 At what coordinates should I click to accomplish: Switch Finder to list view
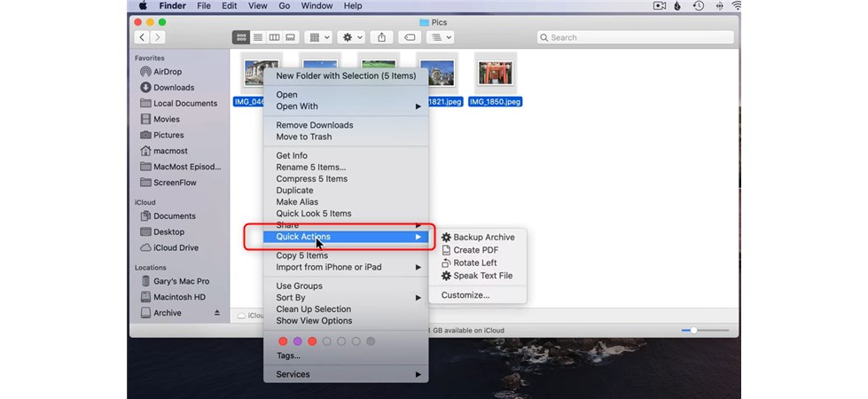click(257, 37)
